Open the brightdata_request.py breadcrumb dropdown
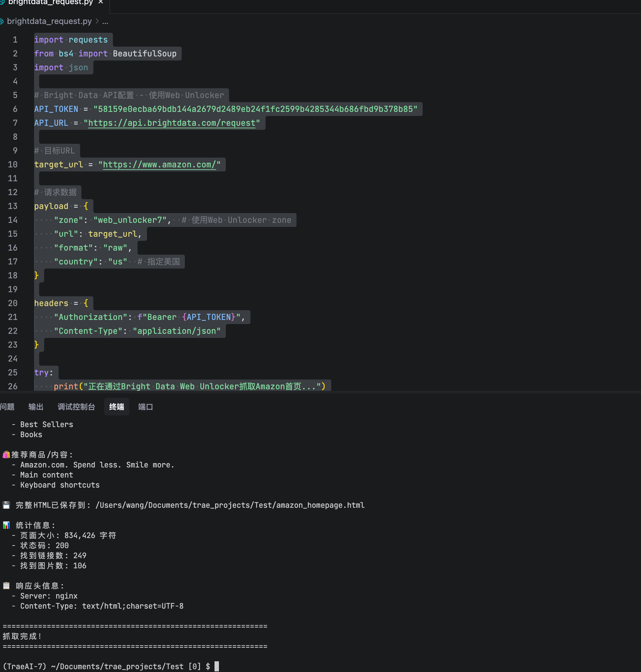 49,21
